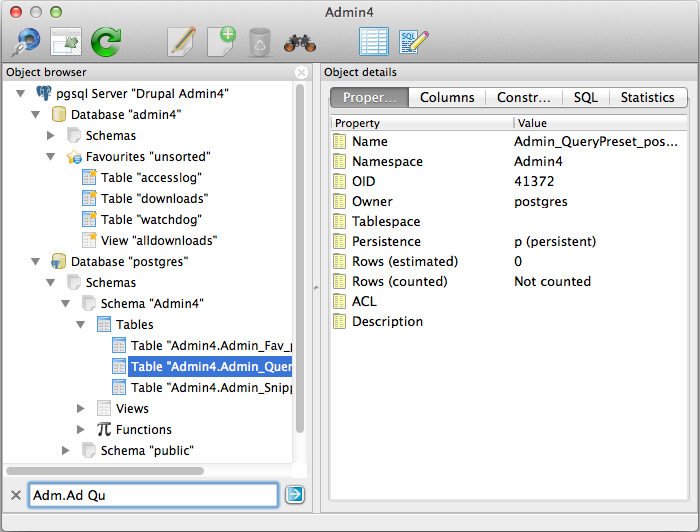The height and width of the screenshot is (532, 700).
Task: Select the Description property row
Action: tap(509, 321)
